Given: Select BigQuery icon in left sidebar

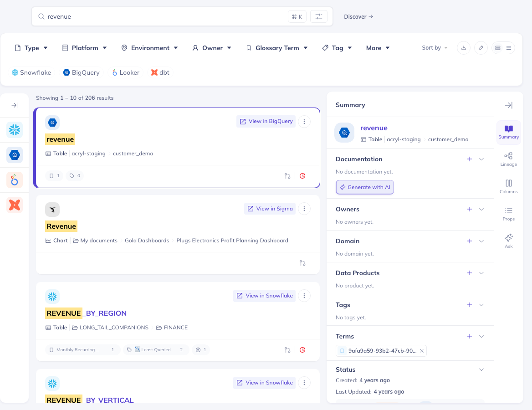Looking at the screenshot, I should (x=15, y=155).
